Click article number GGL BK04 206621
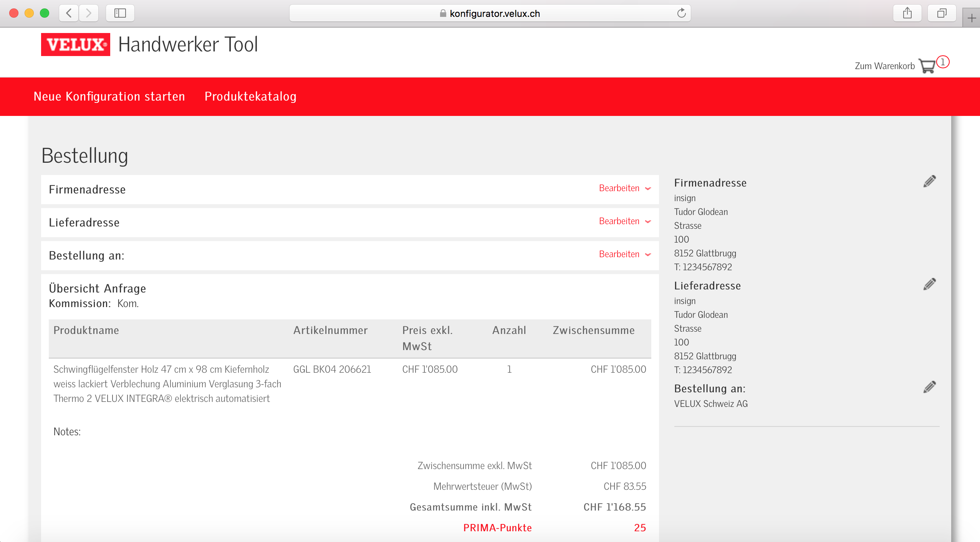The width and height of the screenshot is (980, 542). [332, 369]
